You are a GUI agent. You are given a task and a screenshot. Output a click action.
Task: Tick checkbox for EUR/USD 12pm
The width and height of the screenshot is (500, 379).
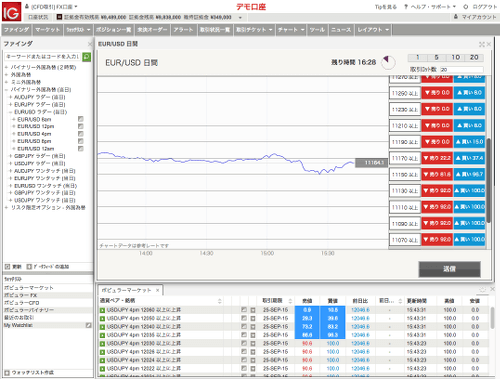[80, 126]
